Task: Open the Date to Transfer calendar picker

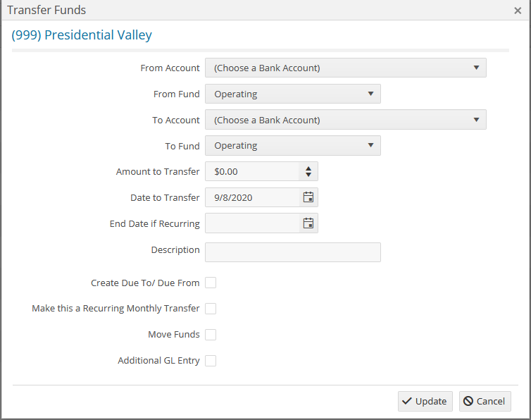Action: [308, 197]
